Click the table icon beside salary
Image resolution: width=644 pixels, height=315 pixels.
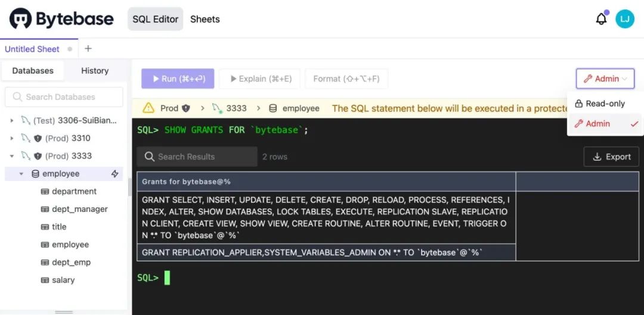point(45,280)
